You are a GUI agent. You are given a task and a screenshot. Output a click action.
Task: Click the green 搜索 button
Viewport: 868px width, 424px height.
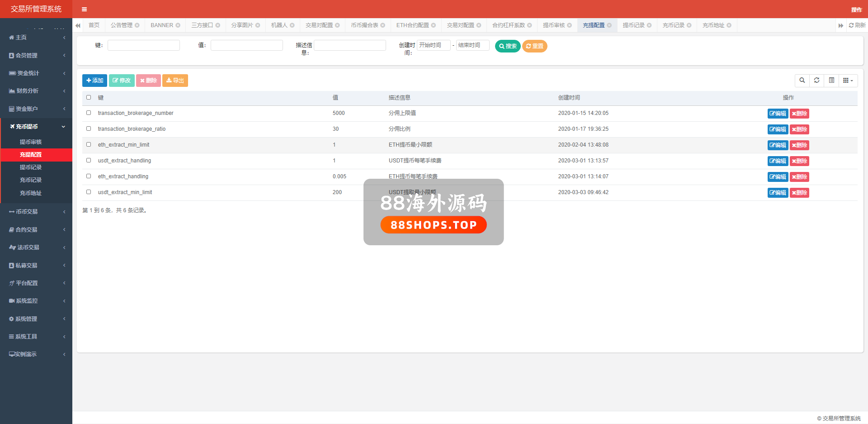coord(508,46)
